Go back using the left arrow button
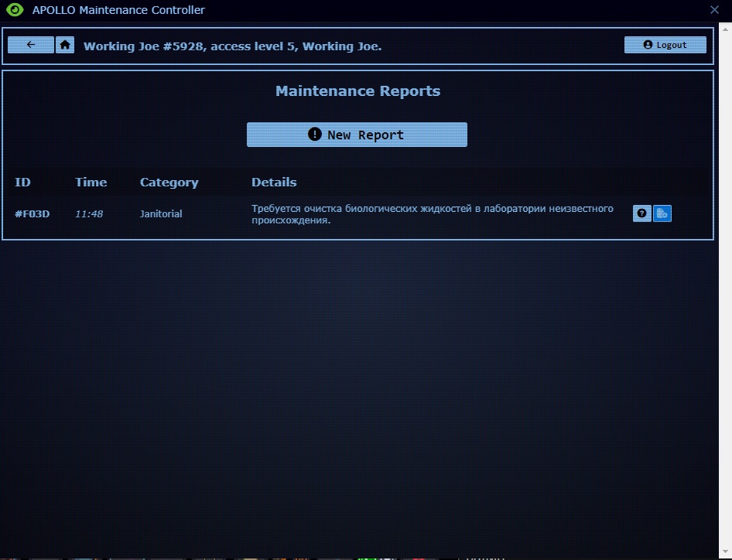The image size is (732, 560). pos(31,45)
